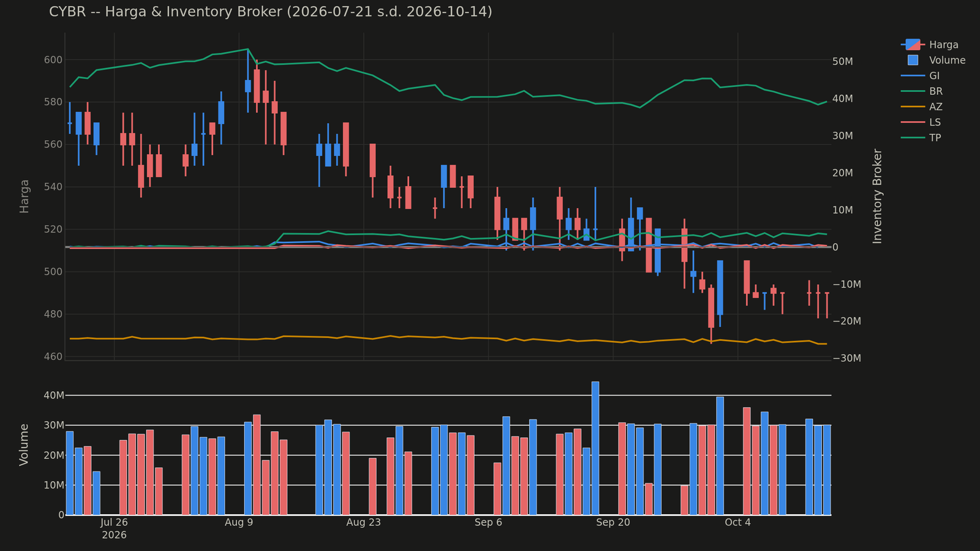Click the '580' price tick label

pos(53,102)
